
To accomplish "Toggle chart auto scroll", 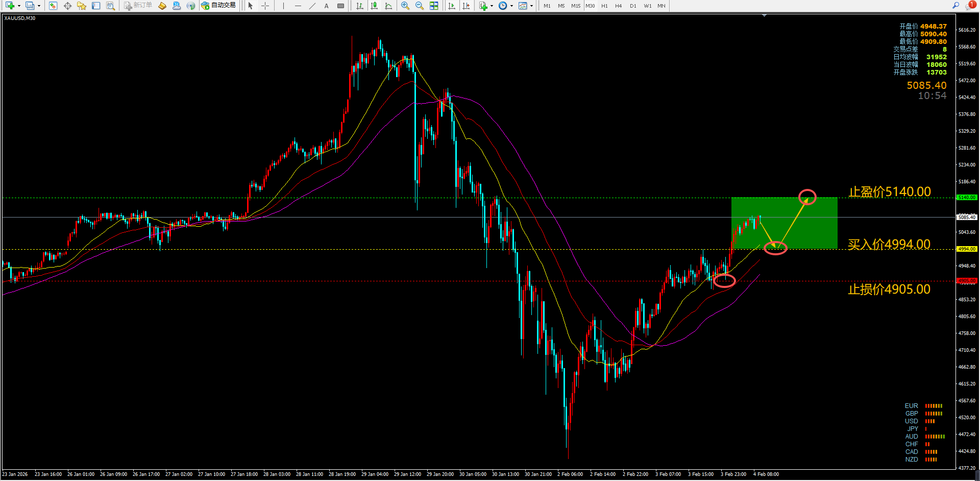I will pyautogui.click(x=452, y=6).
